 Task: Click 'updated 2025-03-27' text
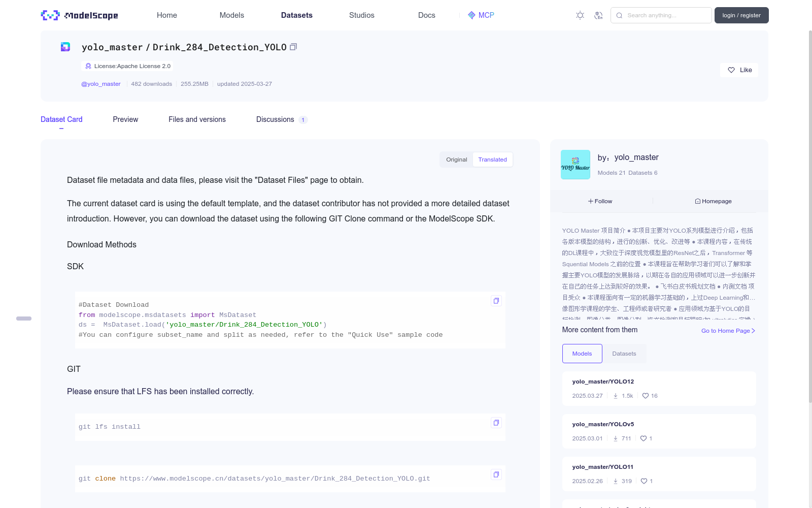[245, 84]
